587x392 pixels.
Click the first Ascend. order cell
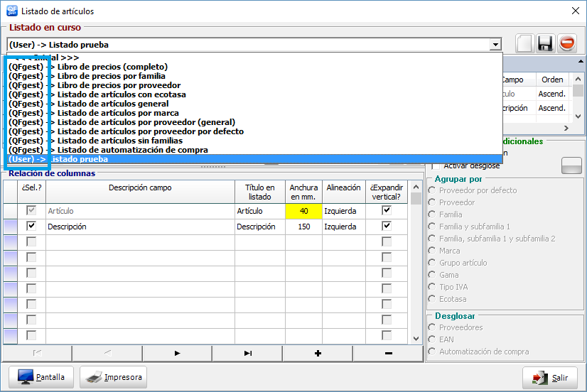pyautogui.click(x=552, y=94)
